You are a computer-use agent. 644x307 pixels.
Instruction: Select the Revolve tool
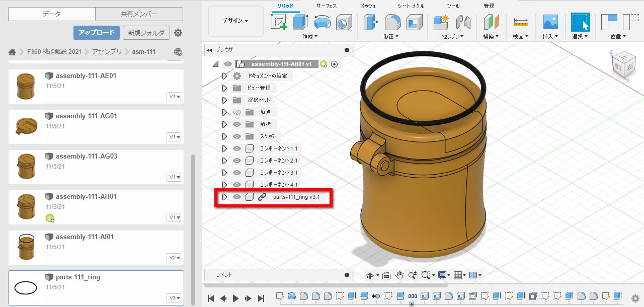click(x=323, y=22)
